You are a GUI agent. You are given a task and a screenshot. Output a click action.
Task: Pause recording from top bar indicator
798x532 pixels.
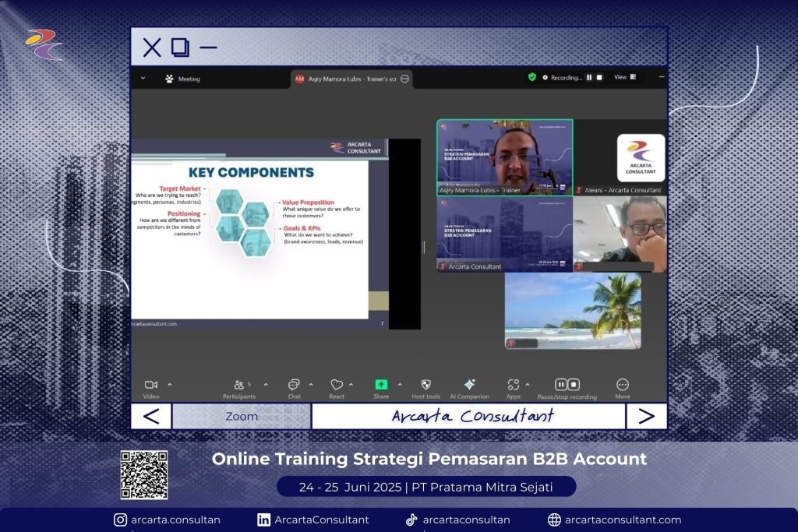(589, 78)
